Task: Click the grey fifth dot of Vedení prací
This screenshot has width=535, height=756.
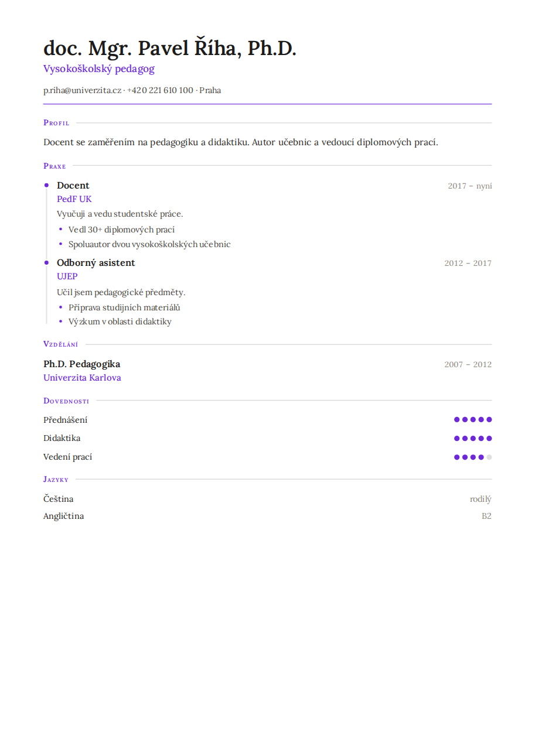Action: pos(489,457)
